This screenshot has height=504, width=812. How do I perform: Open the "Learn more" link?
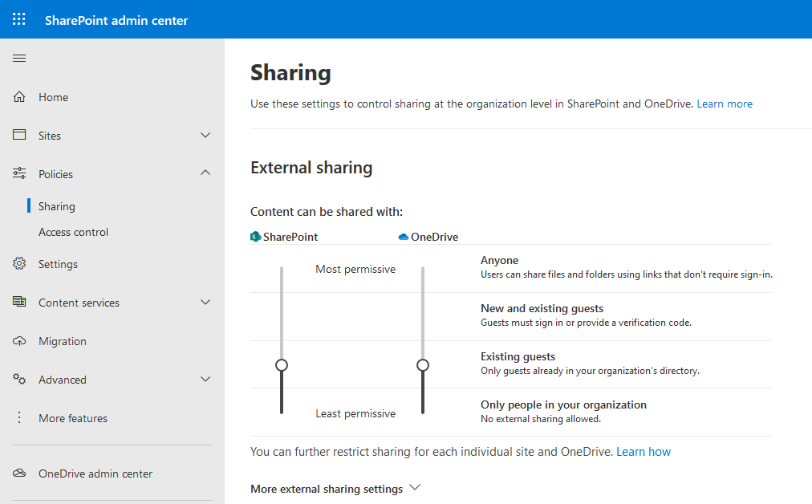[x=724, y=103]
